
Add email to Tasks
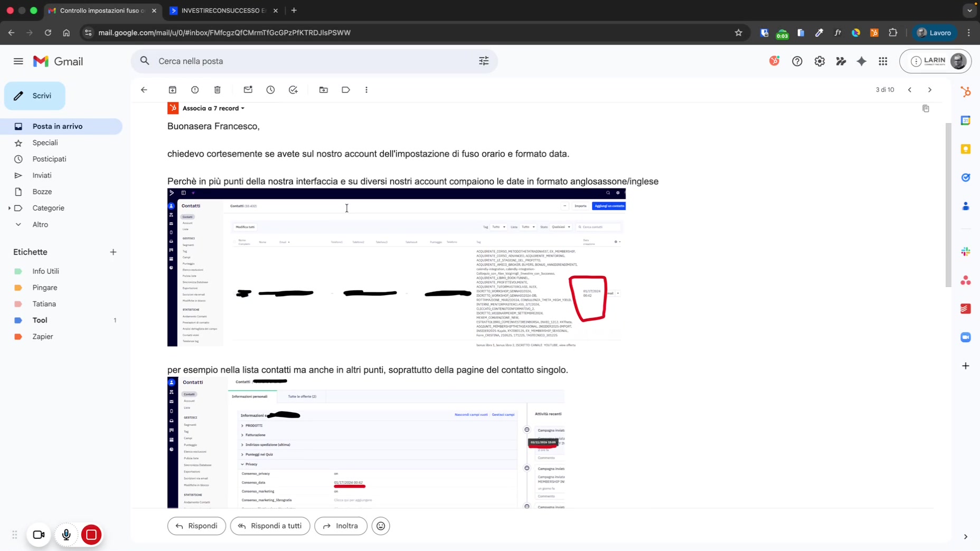[x=293, y=90]
